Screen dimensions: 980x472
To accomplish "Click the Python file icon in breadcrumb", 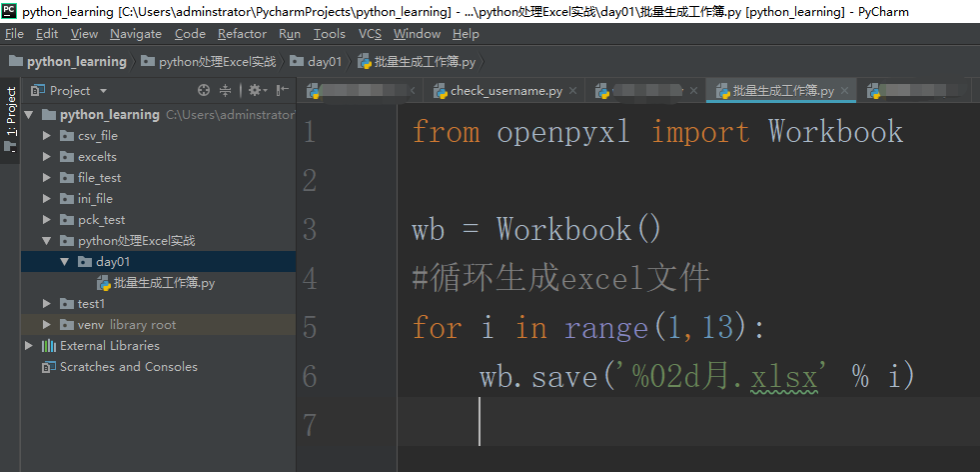I will (x=365, y=61).
